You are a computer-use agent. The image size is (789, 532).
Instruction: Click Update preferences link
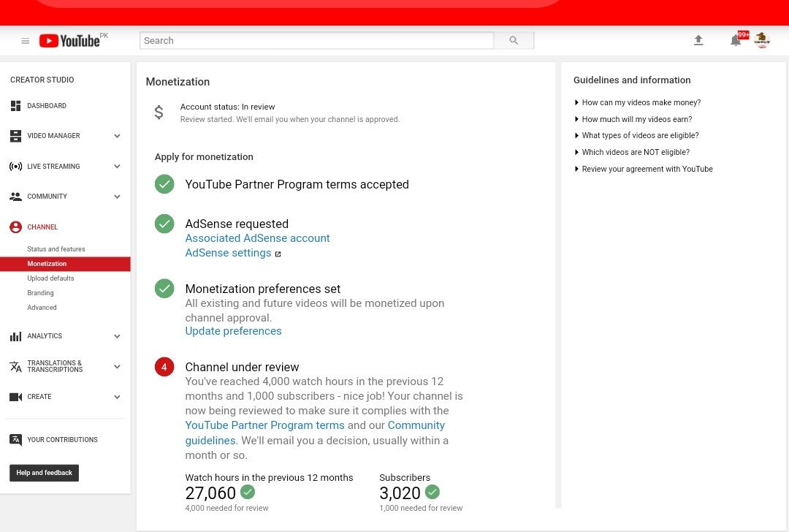pos(234,331)
